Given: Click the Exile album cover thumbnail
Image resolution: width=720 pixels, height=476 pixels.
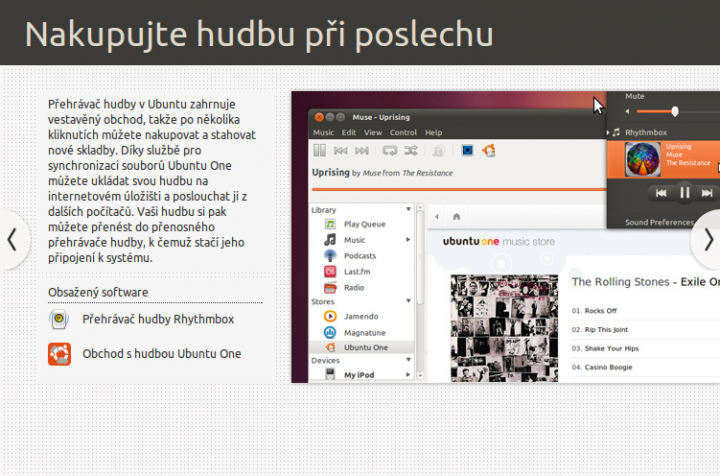Looking at the screenshot, I should point(504,328).
